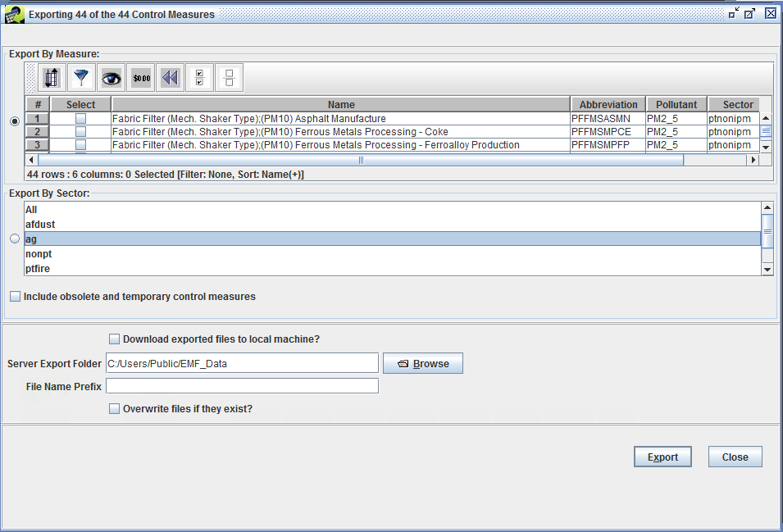This screenshot has height=532, width=783.
Task: Open the $0.00 data format tool
Action: click(140, 77)
